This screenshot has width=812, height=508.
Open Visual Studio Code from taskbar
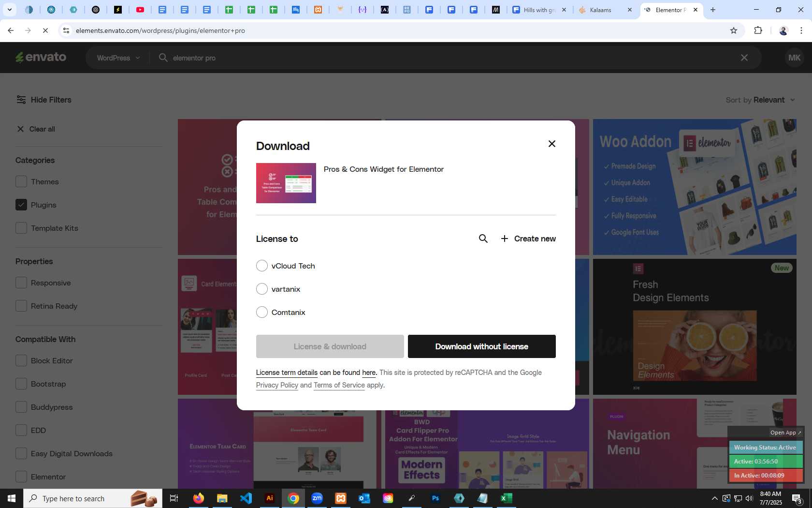(x=246, y=498)
